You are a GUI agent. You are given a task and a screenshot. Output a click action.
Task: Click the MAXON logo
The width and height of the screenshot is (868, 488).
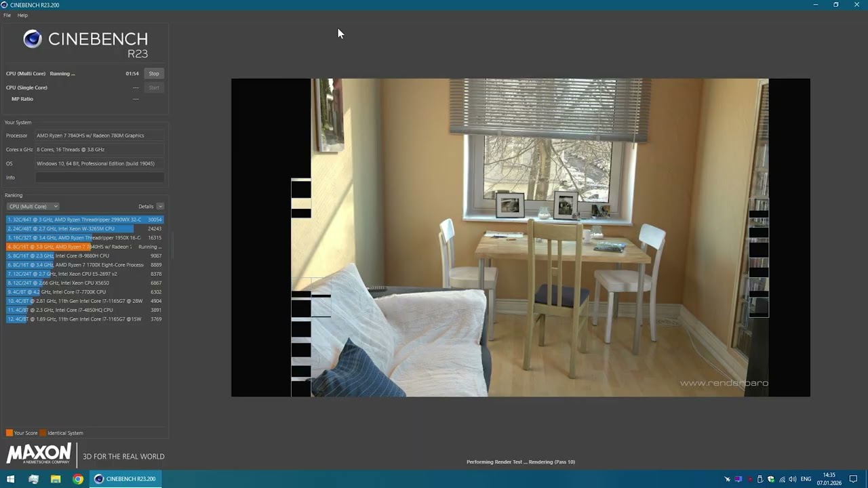tap(39, 453)
